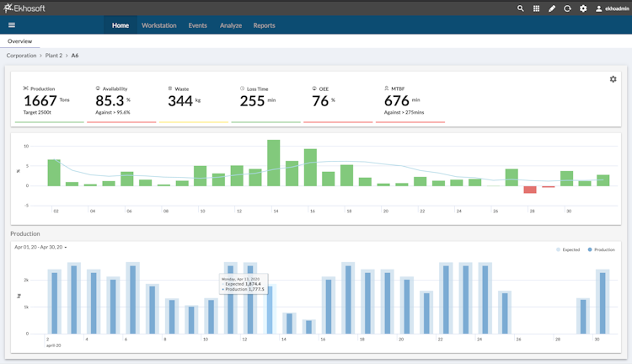
Task: Open the Apr 01, 20 - Apr 30, 20 dropdown
Action: (40, 247)
